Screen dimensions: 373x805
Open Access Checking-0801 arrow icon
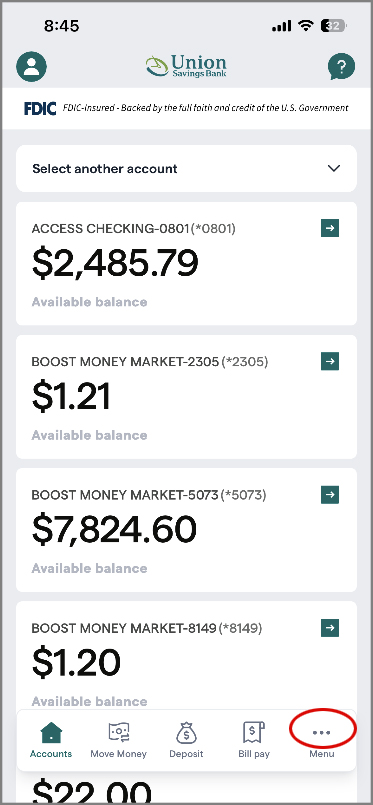click(x=330, y=228)
